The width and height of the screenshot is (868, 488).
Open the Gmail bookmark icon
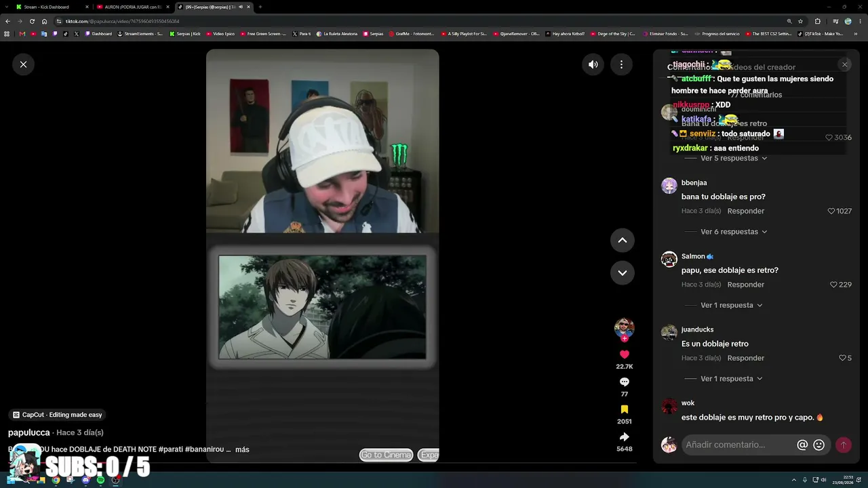(x=22, y=33)
